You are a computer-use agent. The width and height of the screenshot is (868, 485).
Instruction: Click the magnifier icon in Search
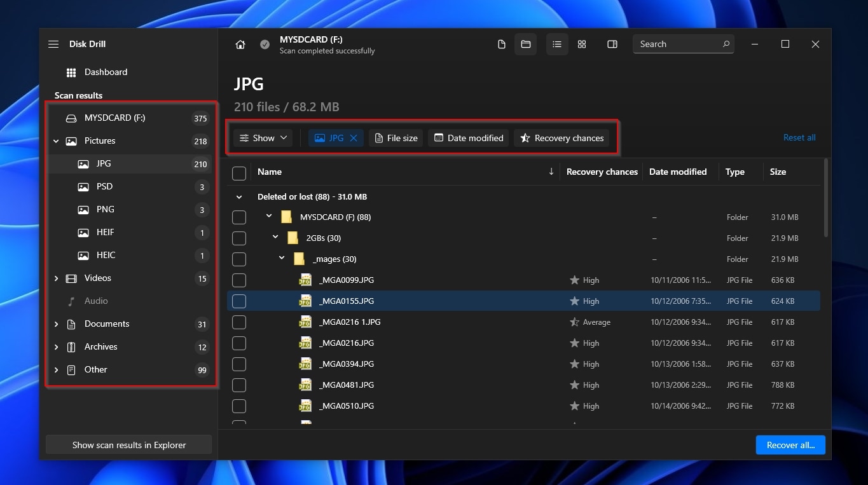coord(726,44)
